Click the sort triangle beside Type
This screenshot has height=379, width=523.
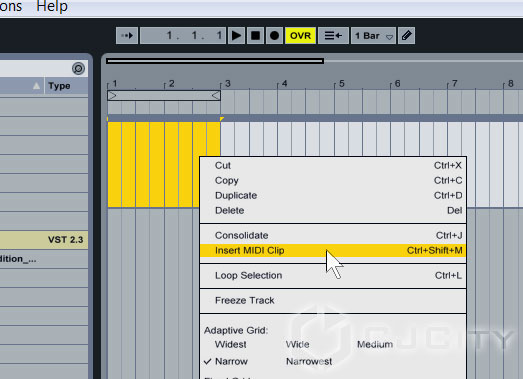pyautogui.click(x=36, y=86)
